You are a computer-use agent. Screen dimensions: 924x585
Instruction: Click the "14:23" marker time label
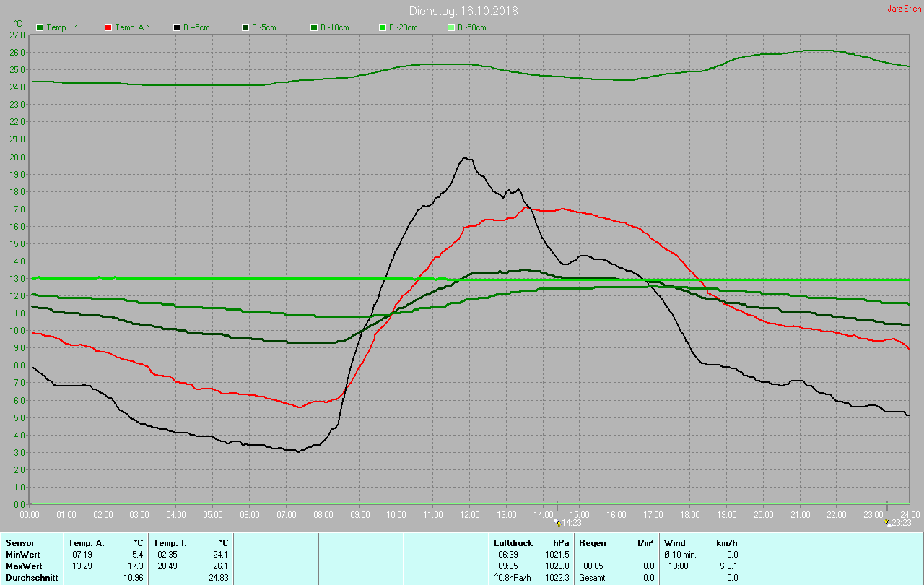[x=571, y=523]
